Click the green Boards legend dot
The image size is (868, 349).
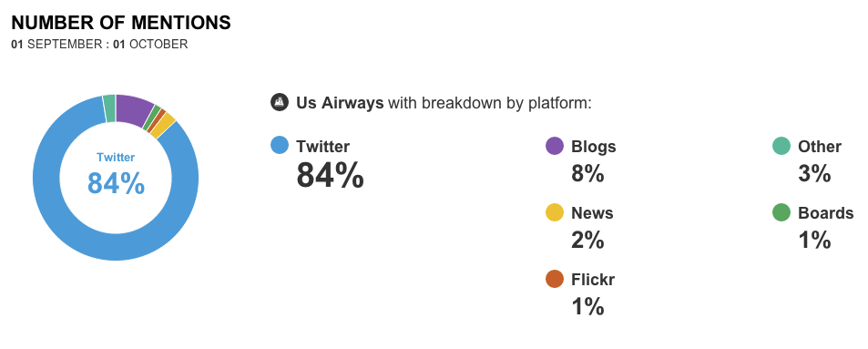(x=781, y=212)
